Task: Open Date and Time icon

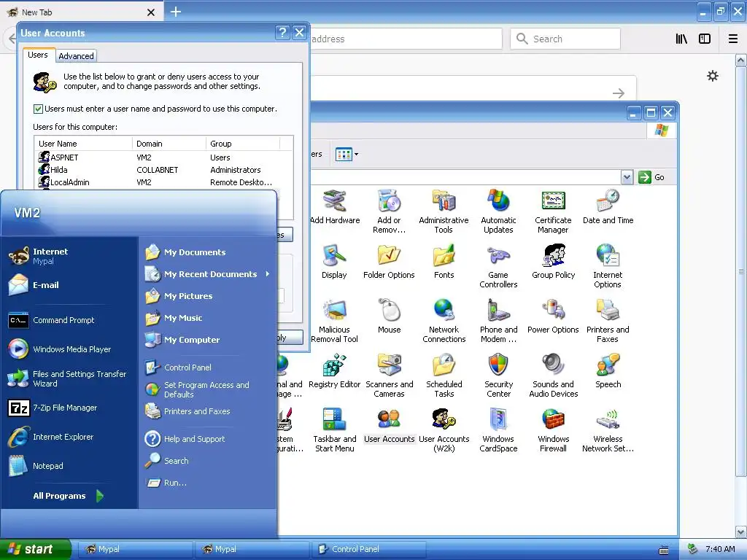Action: (608, 206)
